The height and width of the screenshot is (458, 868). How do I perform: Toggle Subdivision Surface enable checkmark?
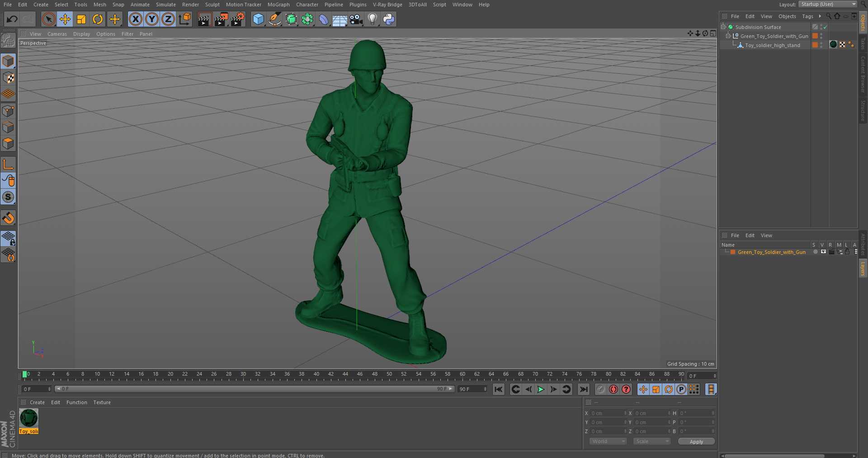click(x=825, y=27)
